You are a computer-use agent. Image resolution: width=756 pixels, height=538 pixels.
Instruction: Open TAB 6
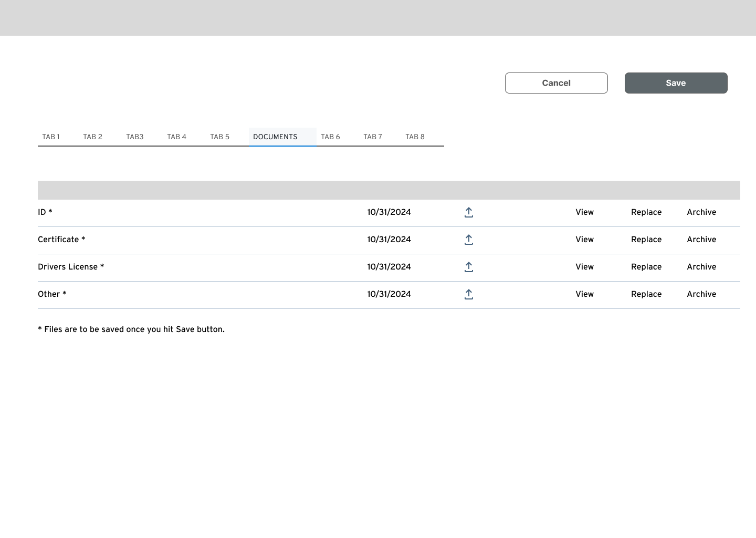pos(331,137)
